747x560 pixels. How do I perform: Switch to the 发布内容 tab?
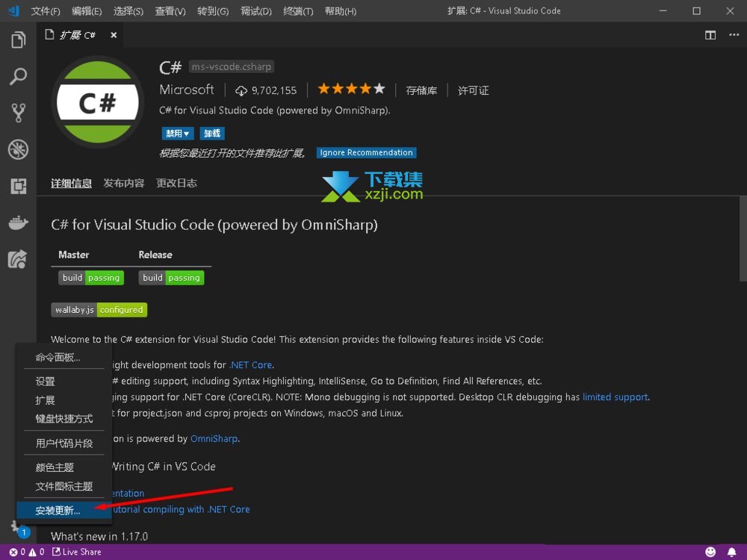(x=124, y=183)
